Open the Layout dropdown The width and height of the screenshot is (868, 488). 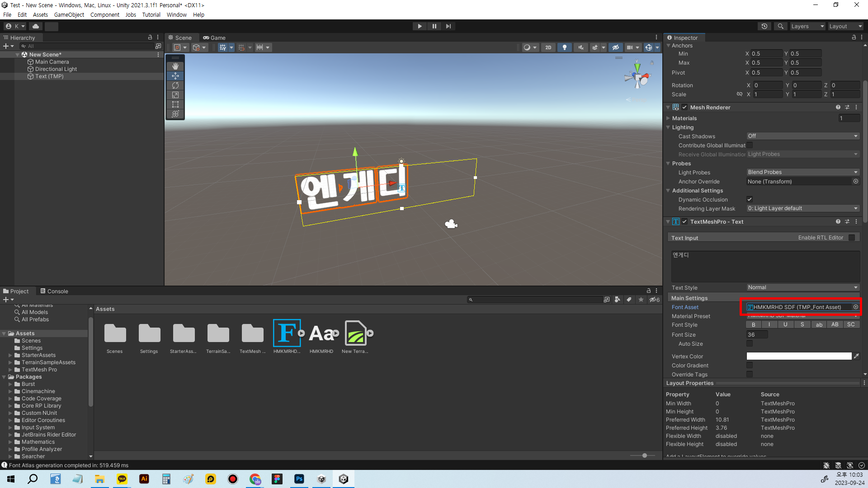845,26
